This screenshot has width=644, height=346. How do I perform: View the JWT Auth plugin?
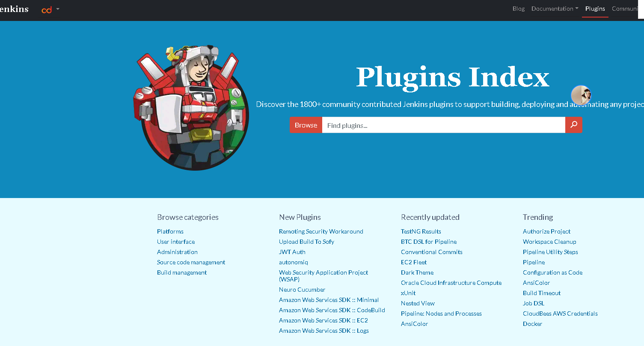click(292, 252)
